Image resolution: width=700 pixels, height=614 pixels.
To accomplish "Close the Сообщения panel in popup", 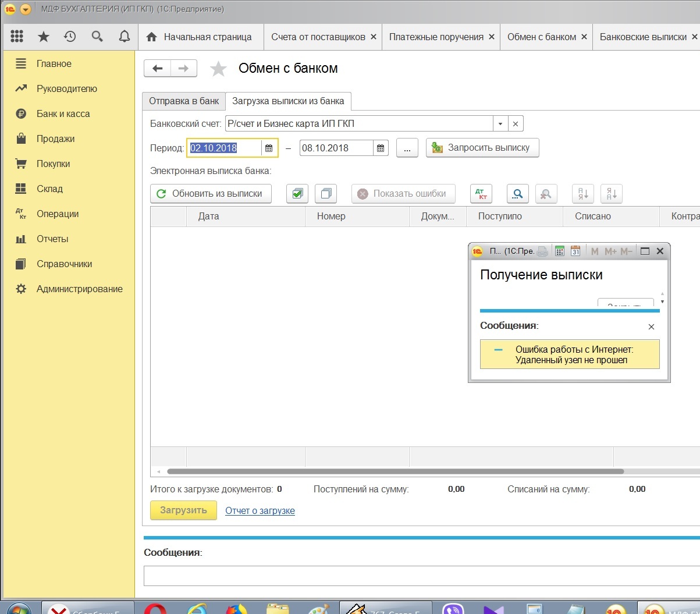I will click(651, 327).
